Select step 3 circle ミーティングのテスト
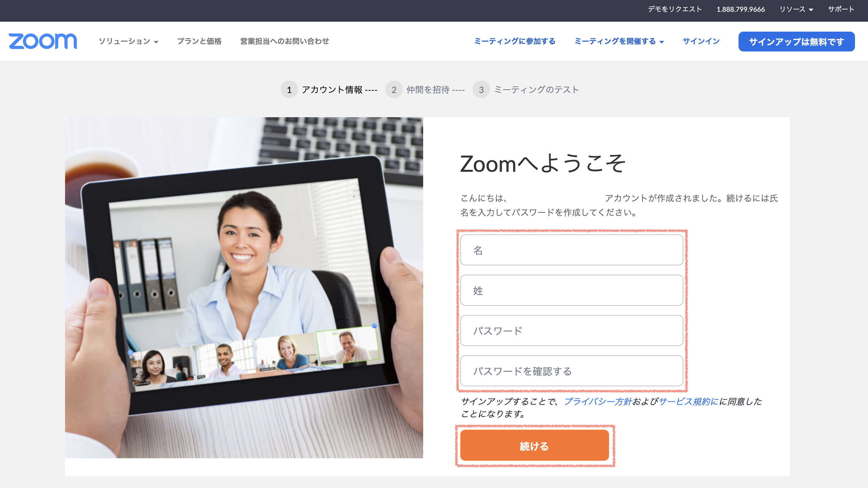868x488 pixels. pyautogui.click(x=481, y=90)
